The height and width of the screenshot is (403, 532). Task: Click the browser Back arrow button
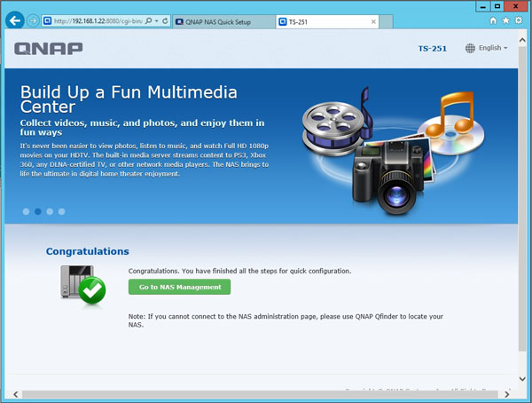pos(15,21)
